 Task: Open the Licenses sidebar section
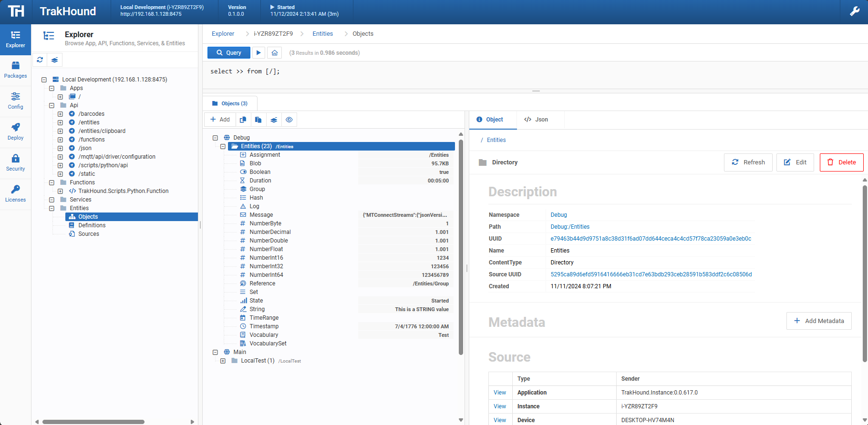coord(15,194)
